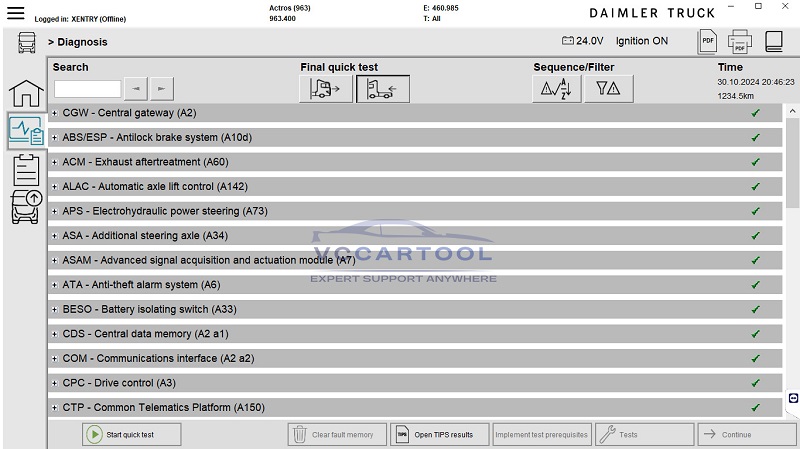Click Implement test prerequisites button

tap(542, 435)
